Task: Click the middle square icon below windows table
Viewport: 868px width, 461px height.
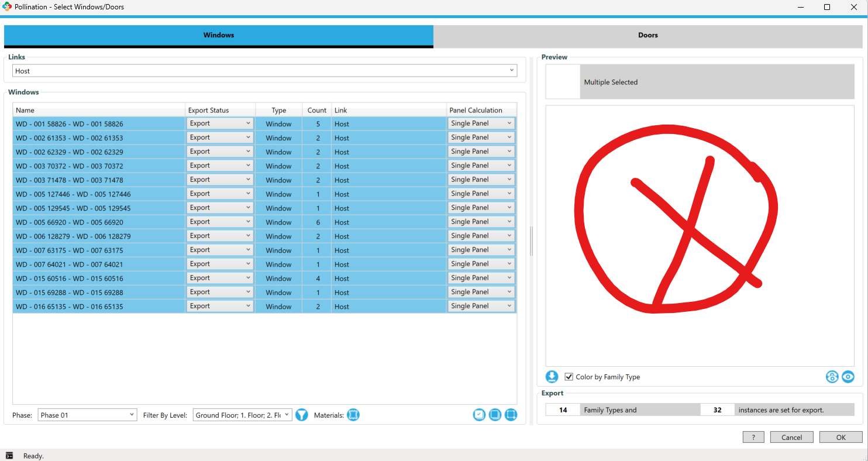Action: point(495,415)
